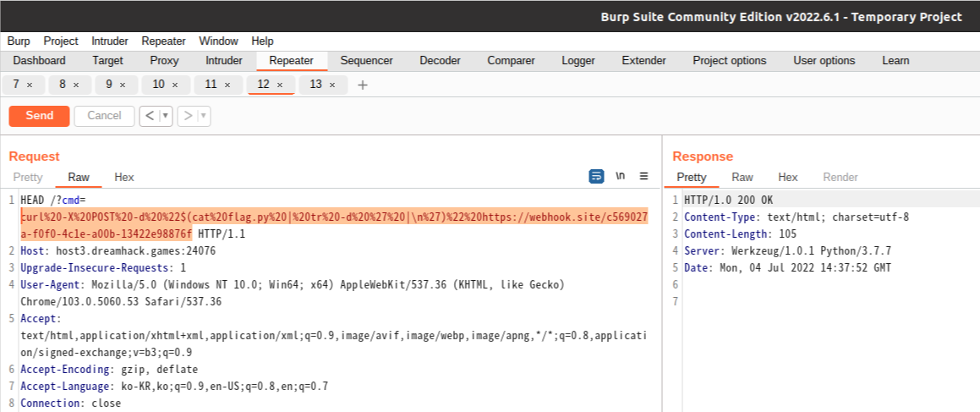The height and width of the screenshot is (412, 980).
Task: Select Repeater request tab 7
Action: [16, 85]
